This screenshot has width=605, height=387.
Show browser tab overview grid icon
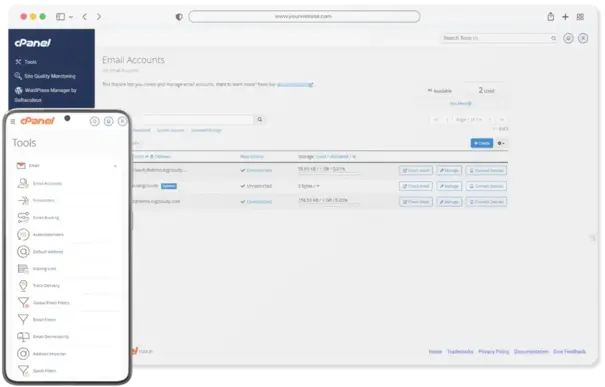(580, 17)
